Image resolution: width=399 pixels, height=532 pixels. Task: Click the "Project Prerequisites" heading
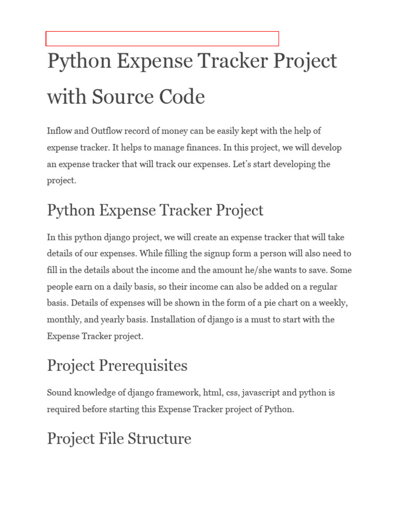click(x=117, y=365)
